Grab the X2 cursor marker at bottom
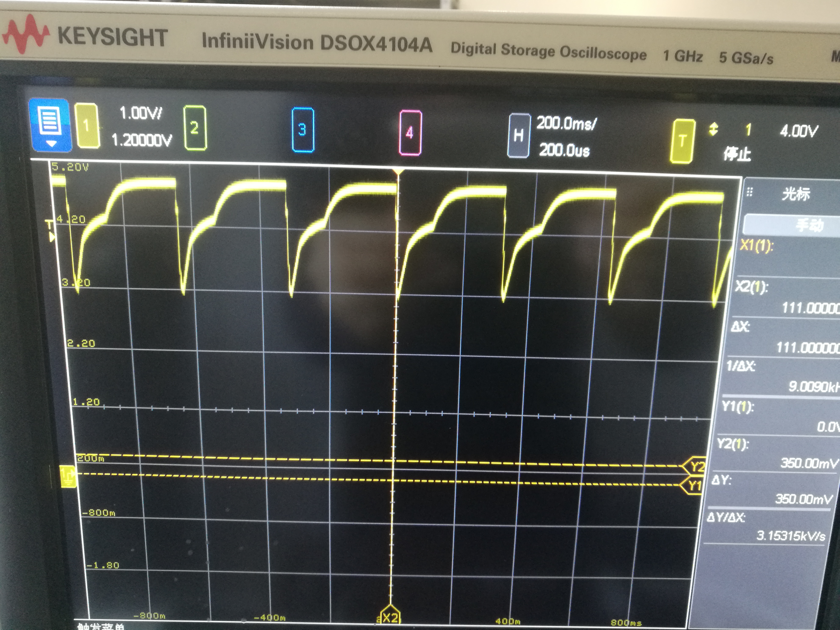 (x=390, y=617)
